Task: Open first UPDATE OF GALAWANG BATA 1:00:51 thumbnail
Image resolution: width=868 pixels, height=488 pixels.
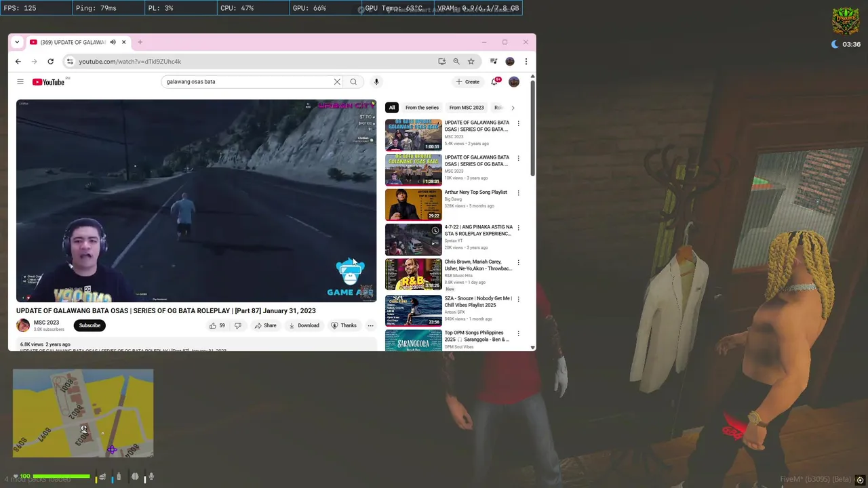Action: point(414,135)
